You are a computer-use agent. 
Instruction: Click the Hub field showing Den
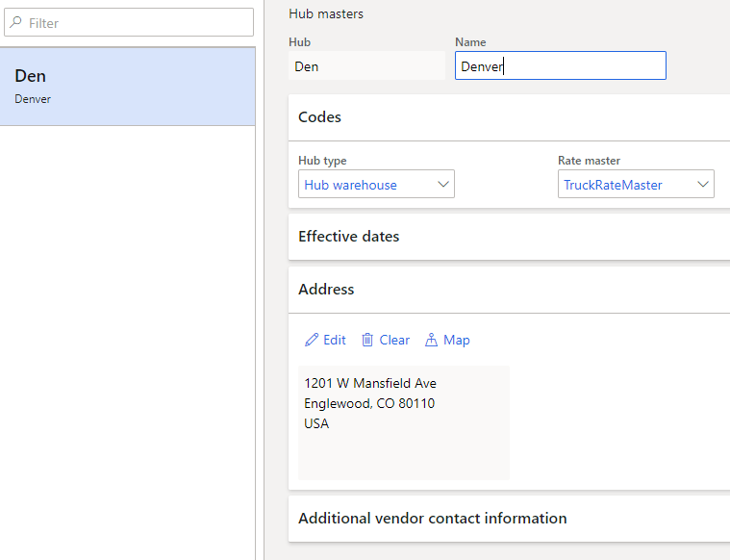pyautogui.click(x=366, y=65)
